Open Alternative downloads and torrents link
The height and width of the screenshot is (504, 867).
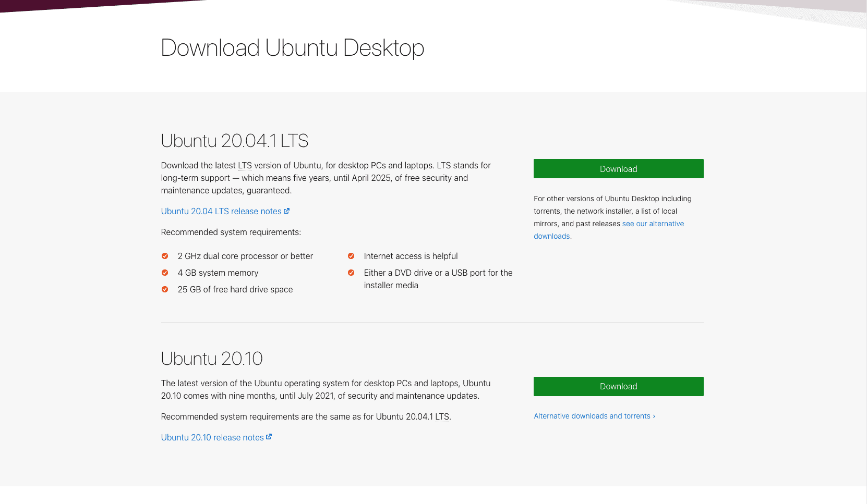pyautogui.click(x=594, y=416)
